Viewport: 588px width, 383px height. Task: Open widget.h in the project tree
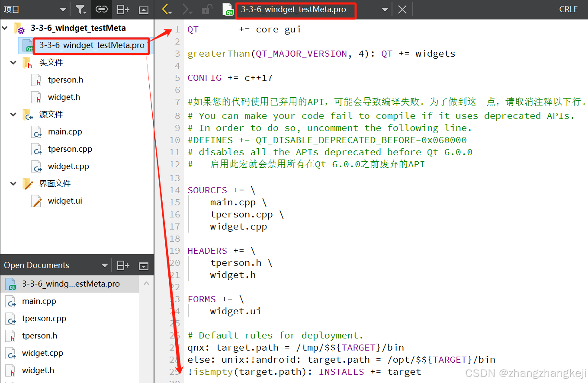[64, 97]
